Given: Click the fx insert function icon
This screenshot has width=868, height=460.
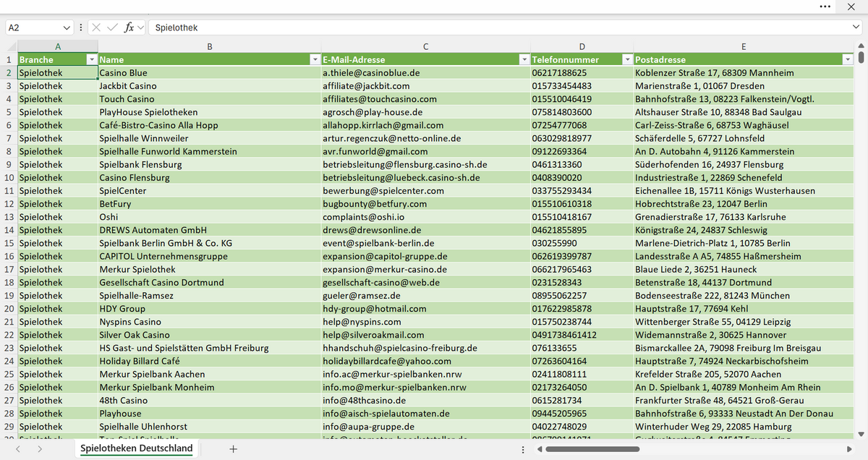Looking at the screenshot, I should pos(129,27).
